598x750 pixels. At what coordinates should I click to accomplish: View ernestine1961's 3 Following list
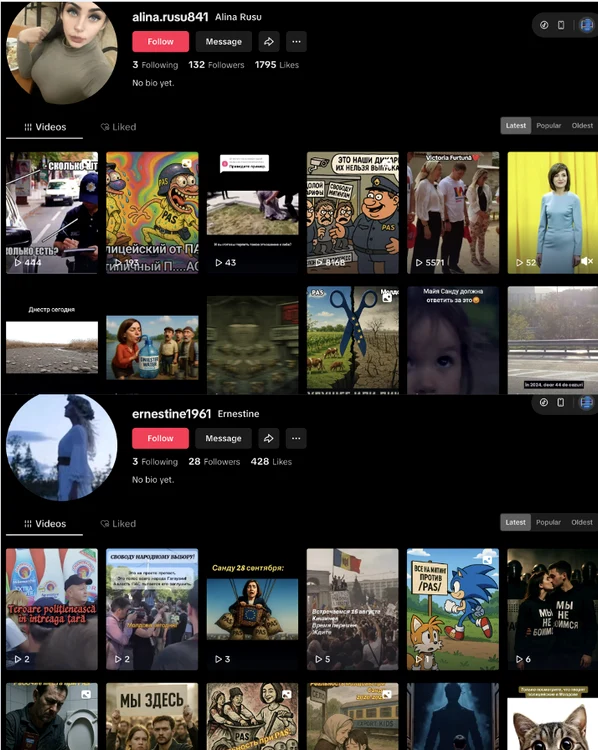point(155,462)
